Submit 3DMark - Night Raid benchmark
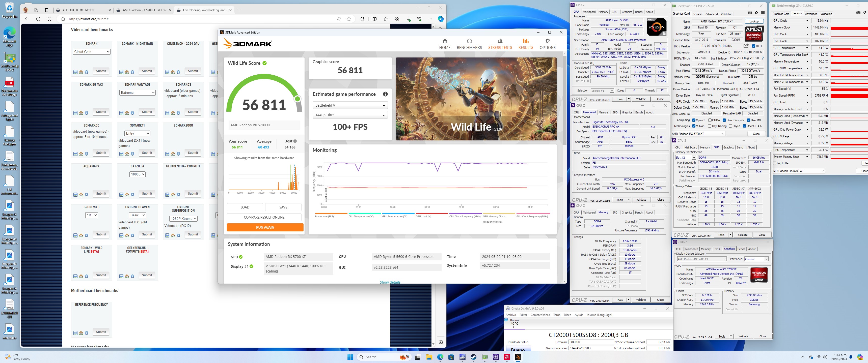 [x=147, y=71]
